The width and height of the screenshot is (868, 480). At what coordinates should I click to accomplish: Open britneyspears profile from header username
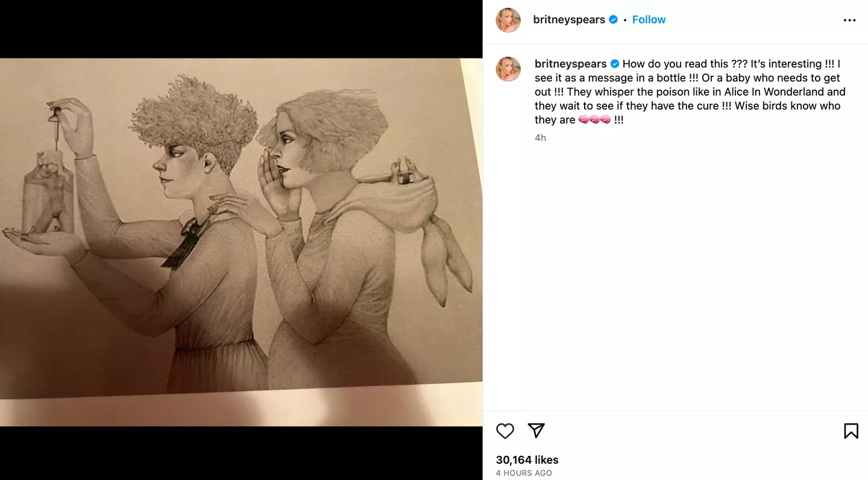tap(569, 20)
